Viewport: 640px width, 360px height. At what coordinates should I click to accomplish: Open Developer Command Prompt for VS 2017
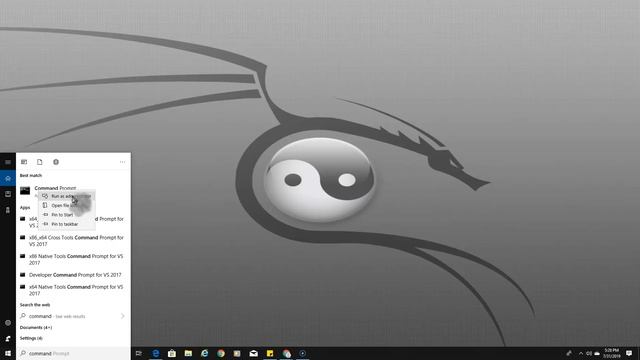coord(73,275)
